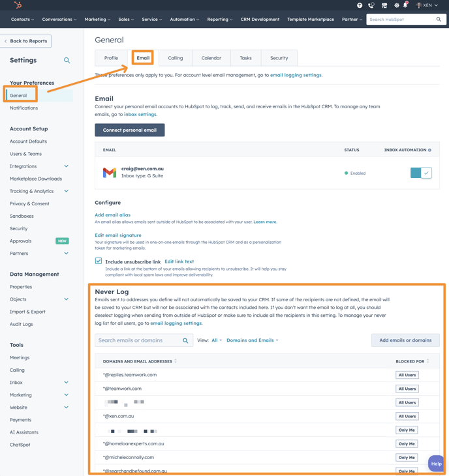Click Connect personal email button
Viewport: 449px width, 476px height.
(130, 130)
